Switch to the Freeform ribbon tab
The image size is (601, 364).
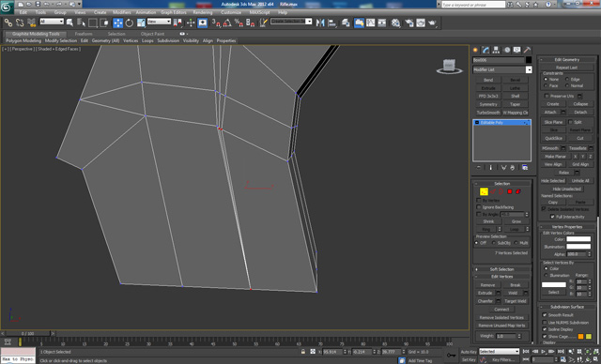(84, 34)
